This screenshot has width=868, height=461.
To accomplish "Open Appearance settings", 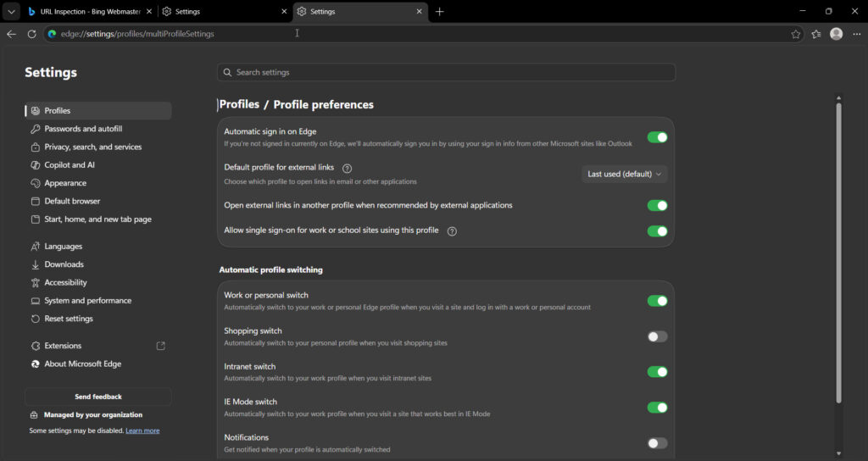I will click(98, 183).
